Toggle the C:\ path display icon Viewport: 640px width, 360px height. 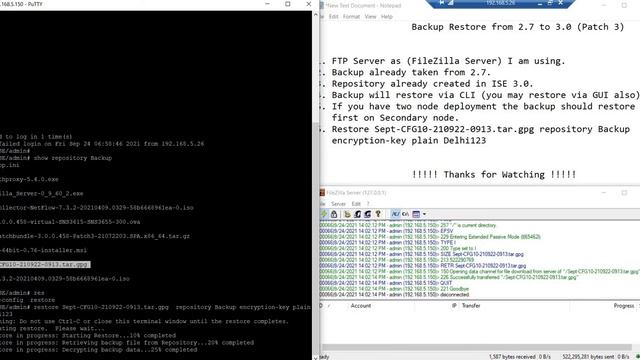(405, 214)
